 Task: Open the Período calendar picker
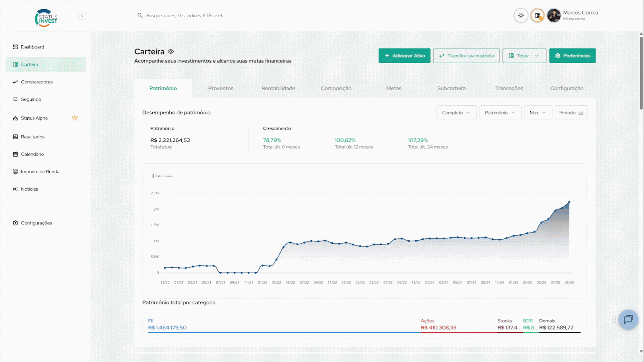coord(571,113)
